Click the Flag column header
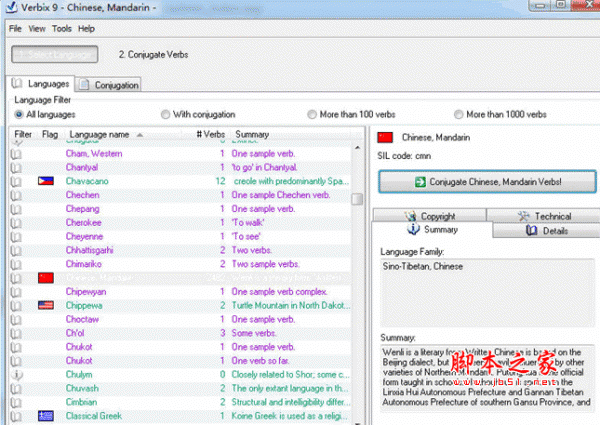This screenshot has height=425, width=600. [x=50, y=135]
